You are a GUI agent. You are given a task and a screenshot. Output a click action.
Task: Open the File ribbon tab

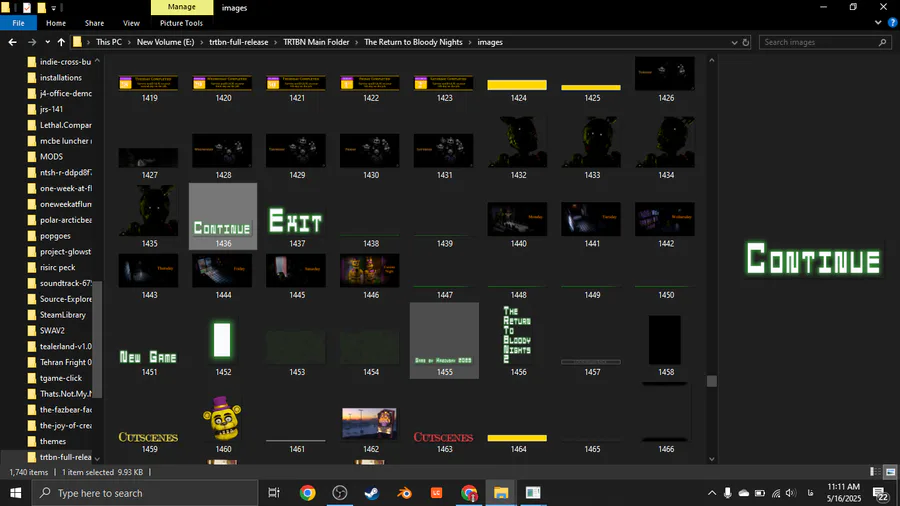(x=18, y=23)
